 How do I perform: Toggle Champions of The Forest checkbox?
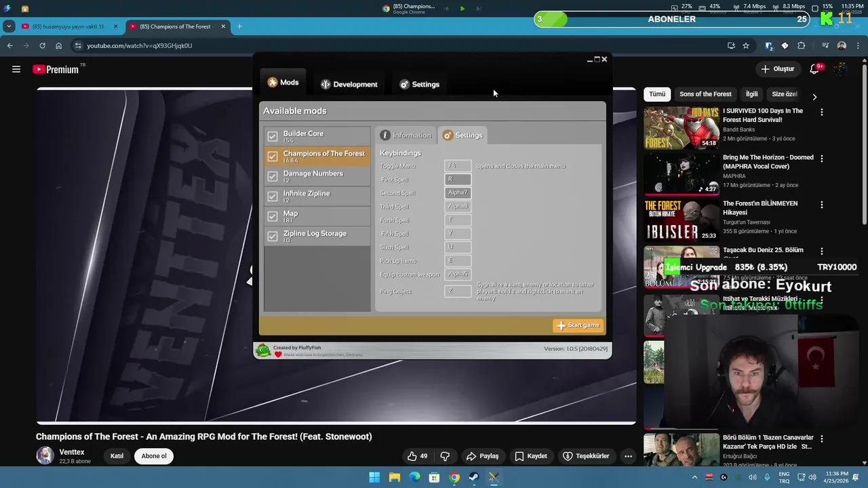point(273,157)
